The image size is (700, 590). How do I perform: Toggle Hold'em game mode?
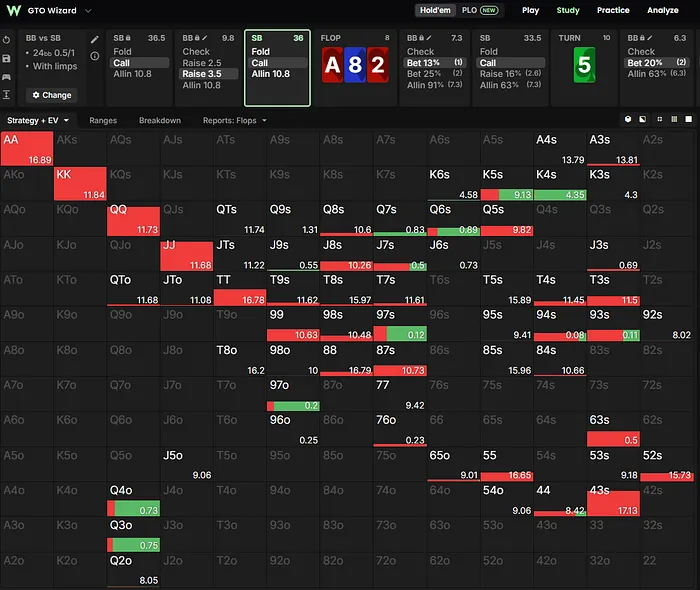435,10
